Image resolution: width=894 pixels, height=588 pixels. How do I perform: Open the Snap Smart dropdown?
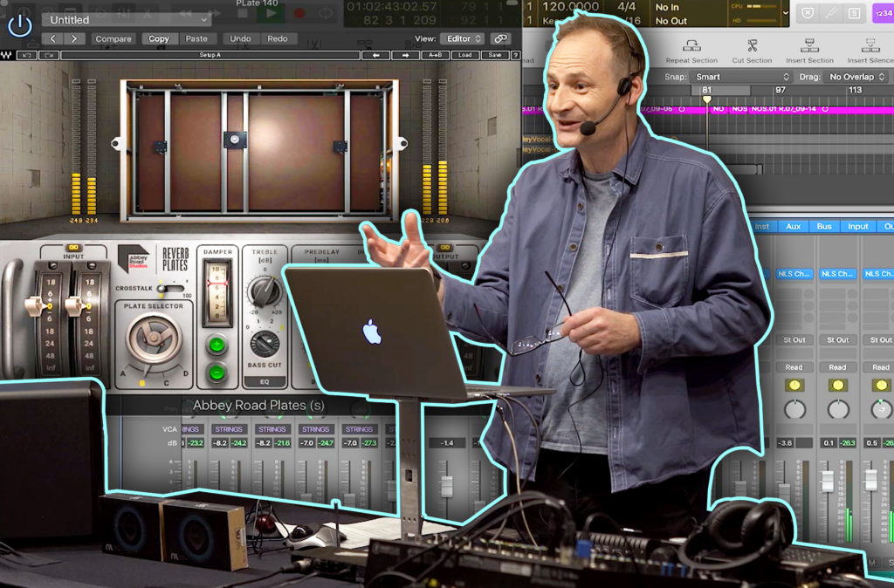point(740,77)
